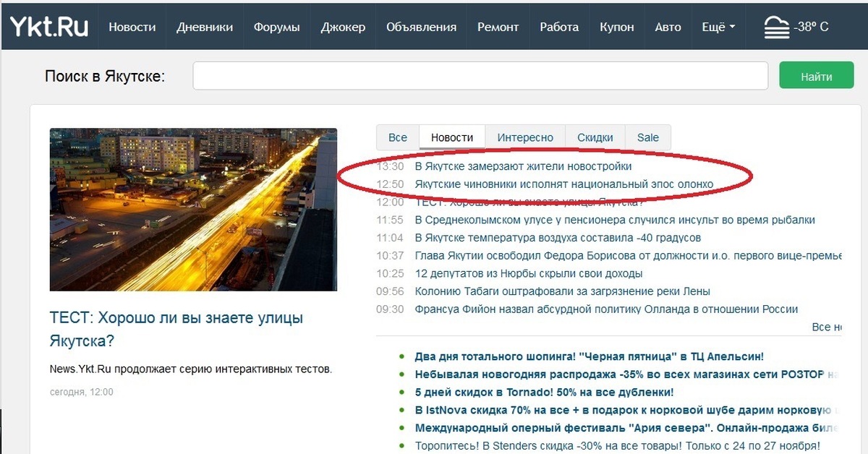
Task: Open the Yakutsk streets test headline
Action: point(176,329)
